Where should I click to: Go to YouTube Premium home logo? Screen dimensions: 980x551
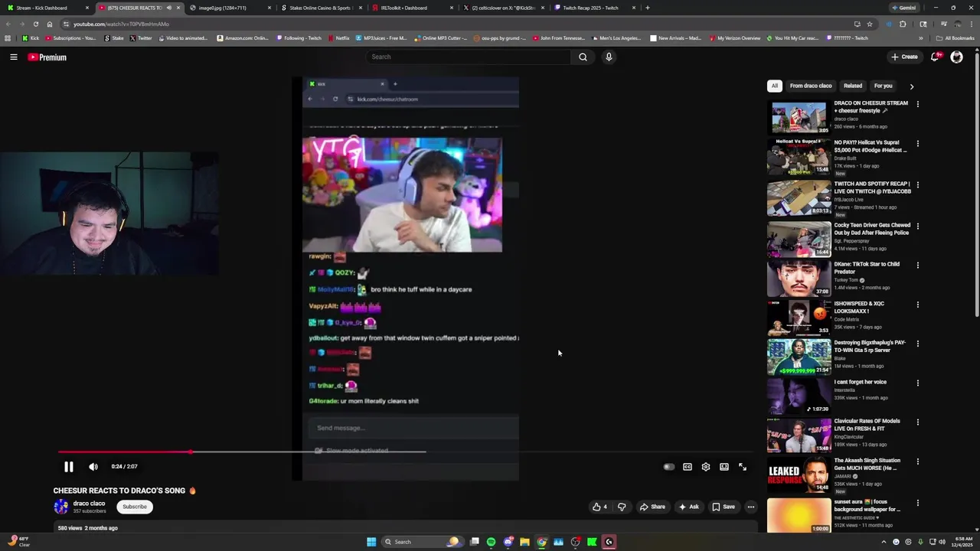[47, 57]
